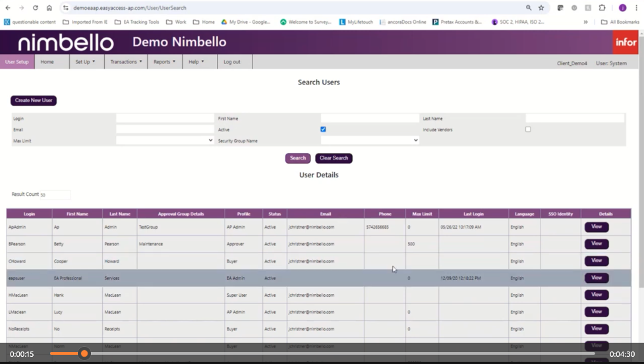Click the Login search input field
Screen dimensions: 644x364
pos(165,118)
